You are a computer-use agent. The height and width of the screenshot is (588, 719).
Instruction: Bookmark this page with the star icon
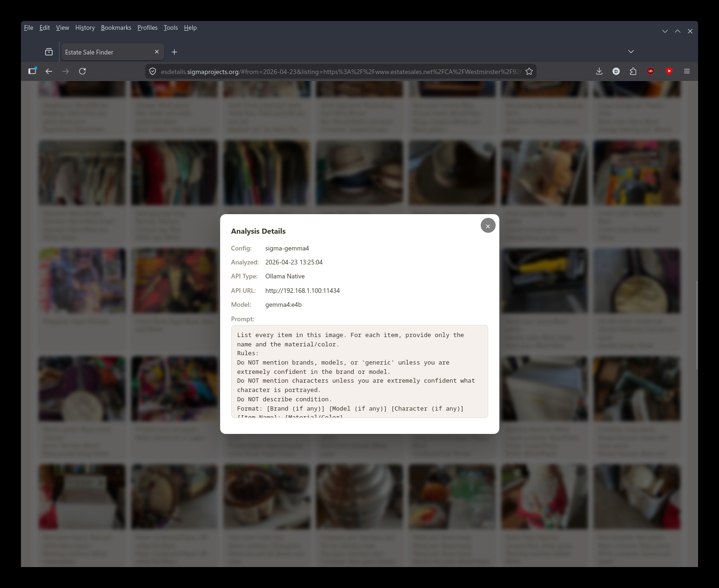click(x=529, y=71)
